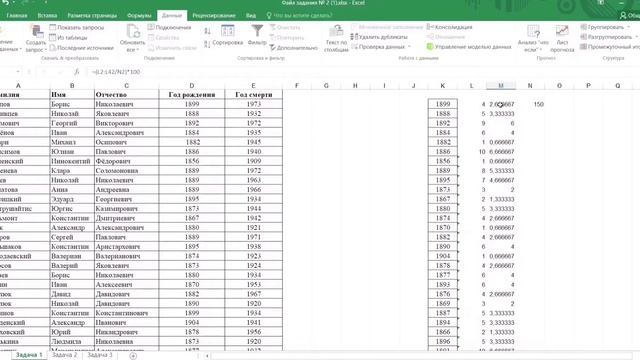Open Разметка страницы (Page Layout) tab
Image resolution: width=640 pixels, height=360 pixels.
pos(92,16)
